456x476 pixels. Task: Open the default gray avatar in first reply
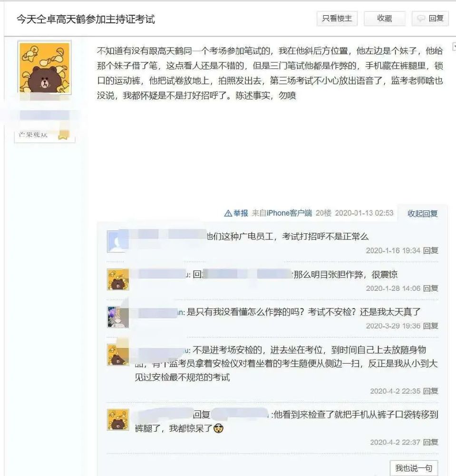pos(117,242)
